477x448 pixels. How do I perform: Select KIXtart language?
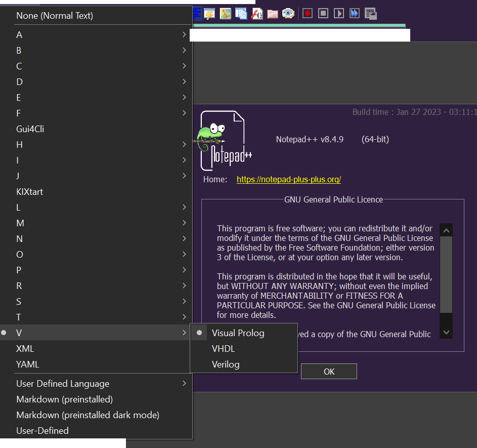tap(96, 192)
